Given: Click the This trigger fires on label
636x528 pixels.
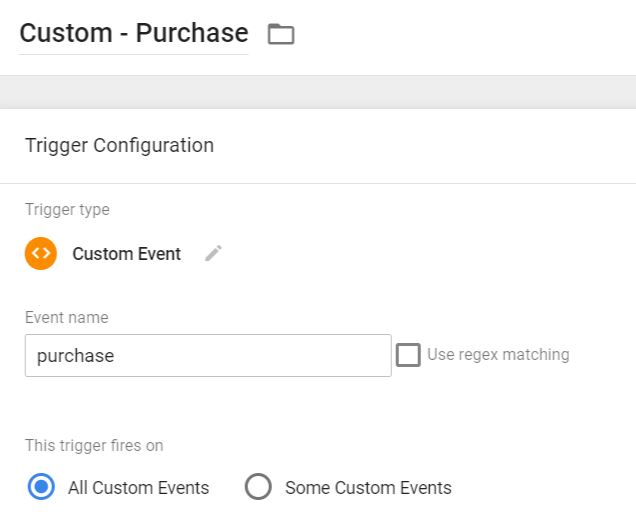Looking at the screenshot, I should pyautogui.click(x=94, y=445).
